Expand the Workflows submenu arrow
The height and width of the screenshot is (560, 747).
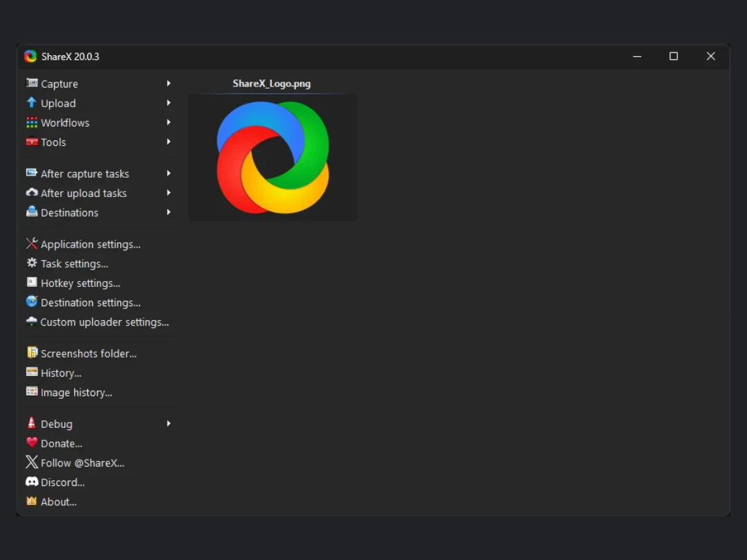pos(169,122)
